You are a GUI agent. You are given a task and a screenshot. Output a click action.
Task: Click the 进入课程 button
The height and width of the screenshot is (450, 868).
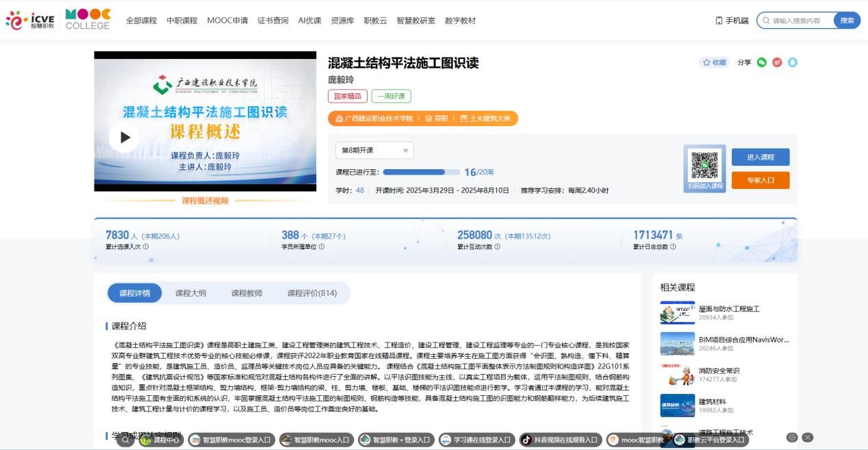tap(760, 157)
